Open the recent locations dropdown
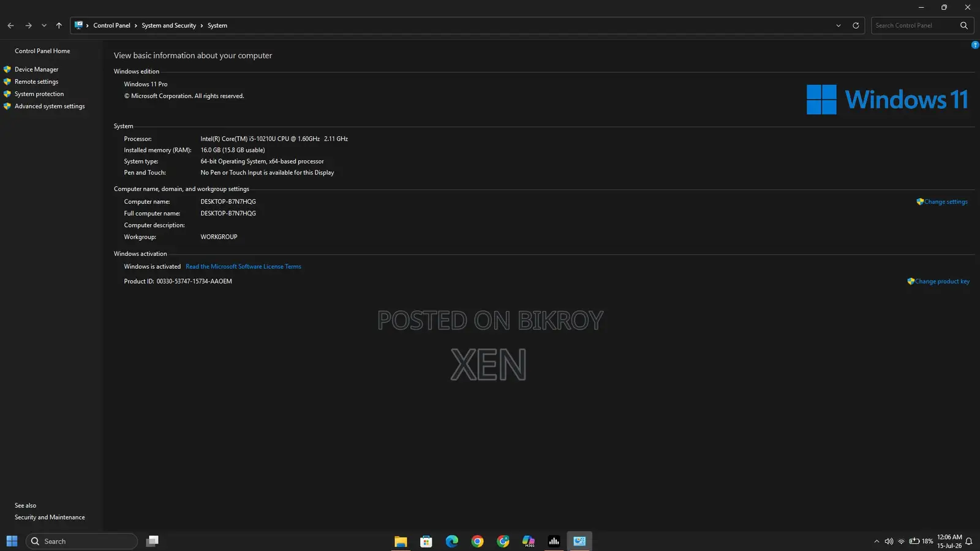Image resolution: width=980 pixels, height=551 pixels. pos(43,26)
